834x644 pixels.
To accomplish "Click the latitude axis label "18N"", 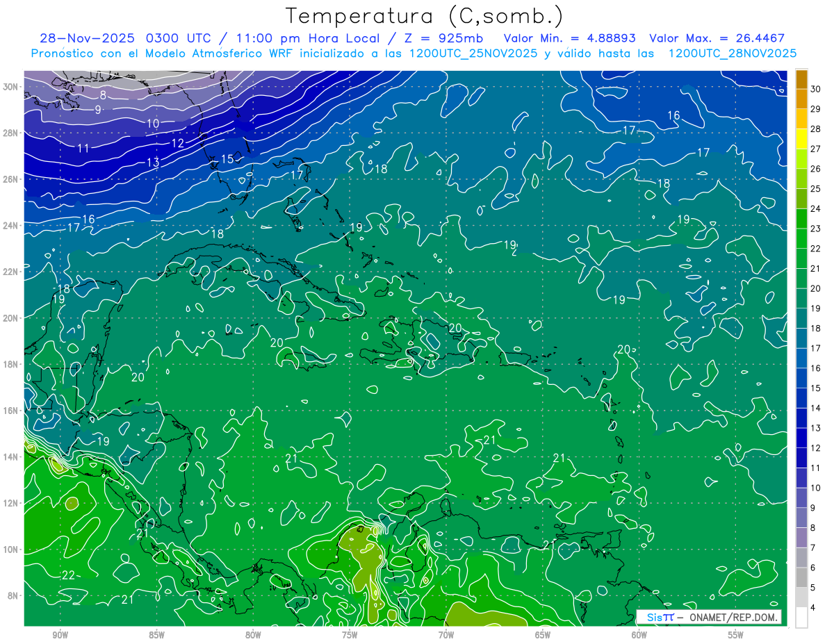I will point(11,364).
